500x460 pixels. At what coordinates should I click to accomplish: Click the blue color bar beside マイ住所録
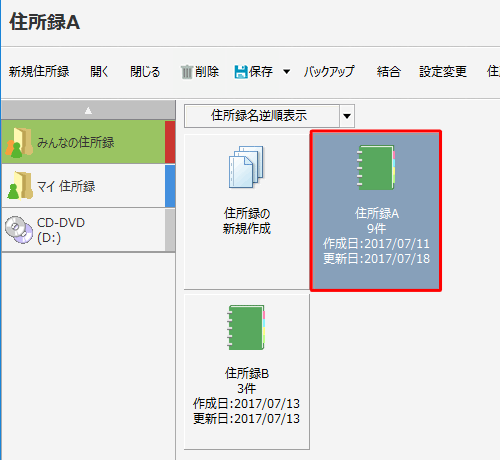click(170, 186)
